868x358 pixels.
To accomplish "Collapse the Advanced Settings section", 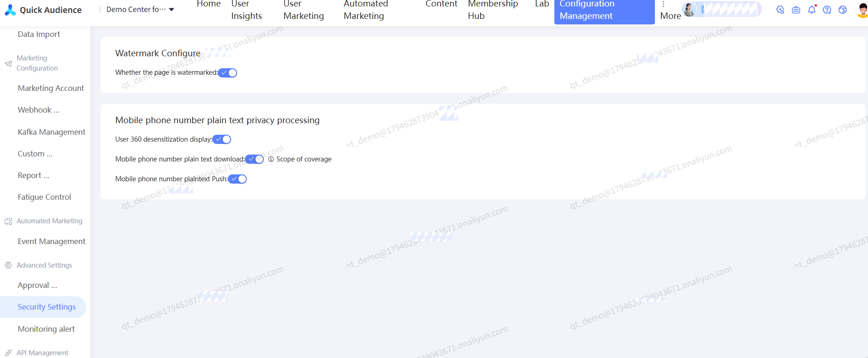I will tap(44, 265).
